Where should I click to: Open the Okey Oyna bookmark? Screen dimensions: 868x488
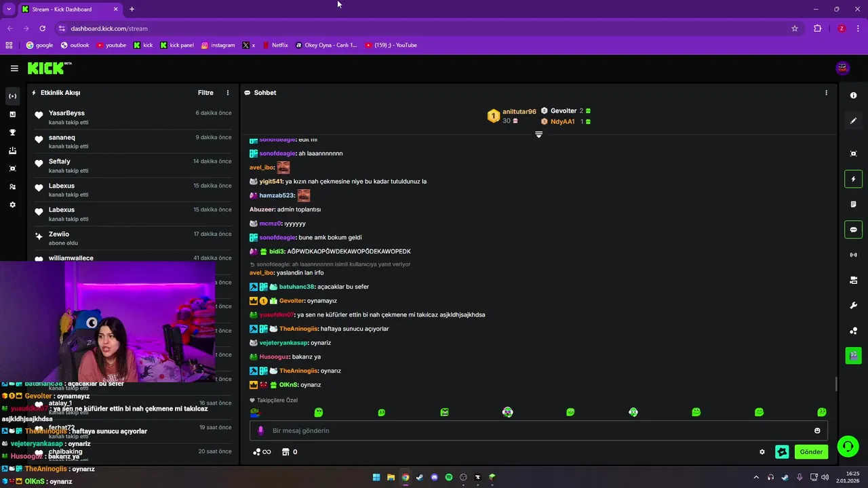click(326, 45)
